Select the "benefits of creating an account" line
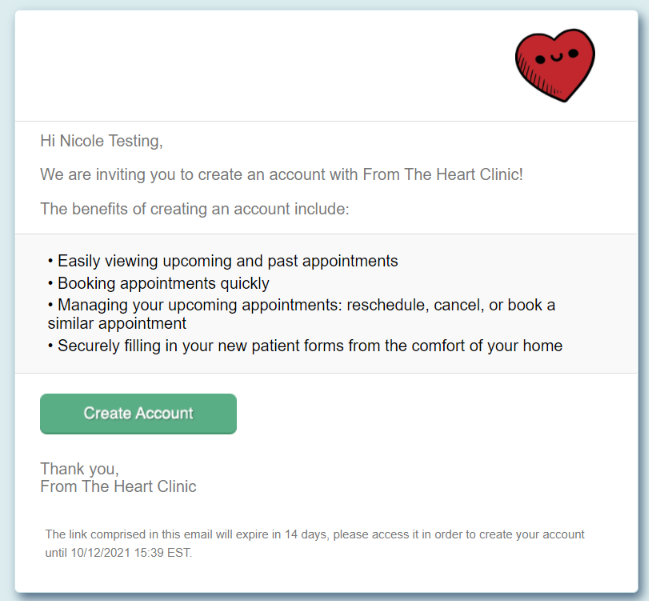Viewport: 649px width, 601px height. pos(193,209)
